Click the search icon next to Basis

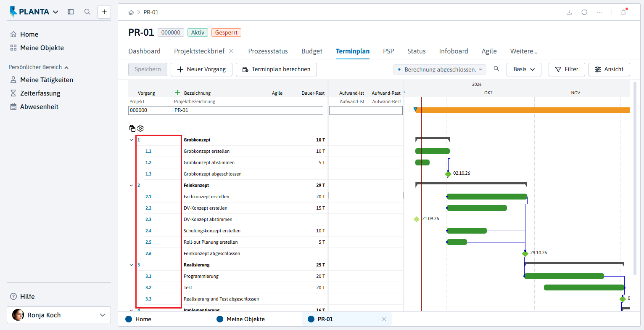pos(496,69)
